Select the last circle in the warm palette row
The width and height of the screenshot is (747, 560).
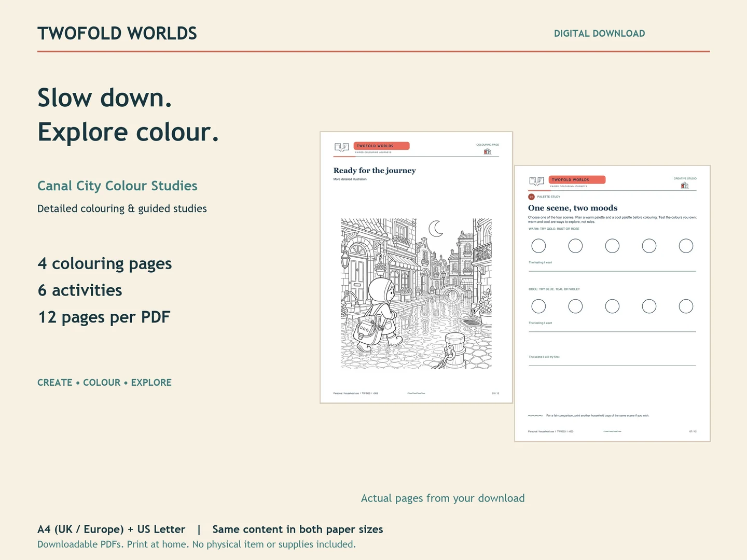tap(686, 246)
